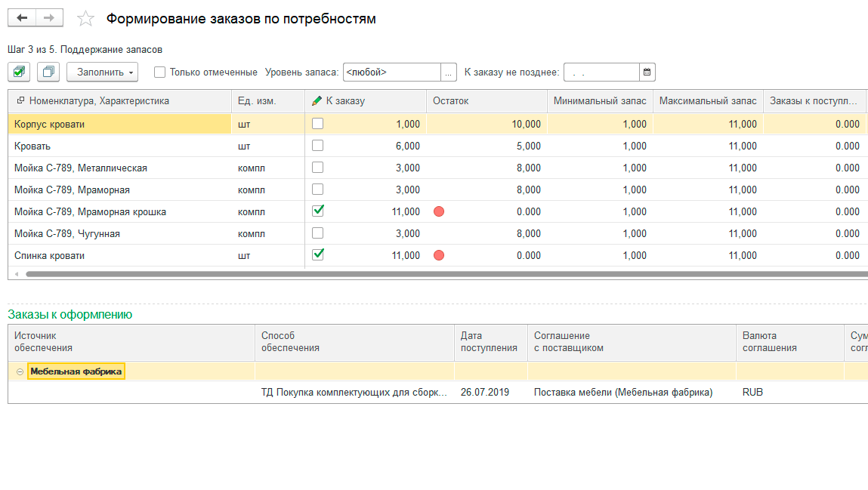Check order box for Мойка С-789, Мраморная

click(x=318, y=190)
